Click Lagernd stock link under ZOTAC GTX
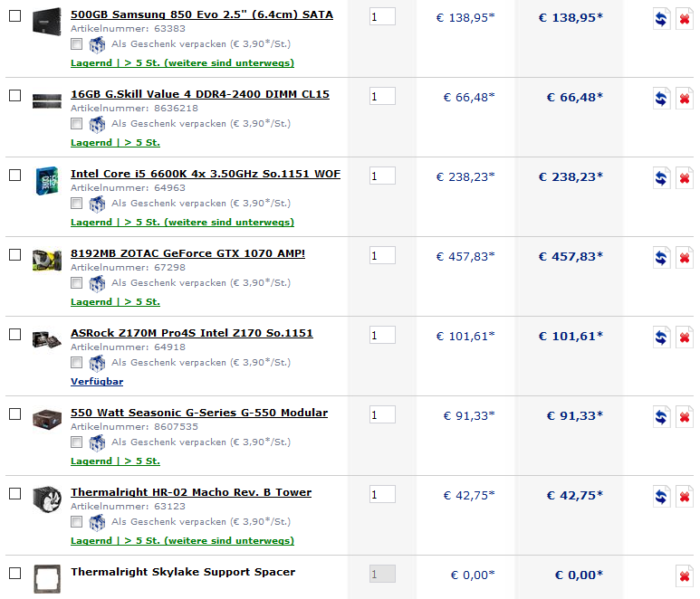The image size is (700, 599). 115,302
